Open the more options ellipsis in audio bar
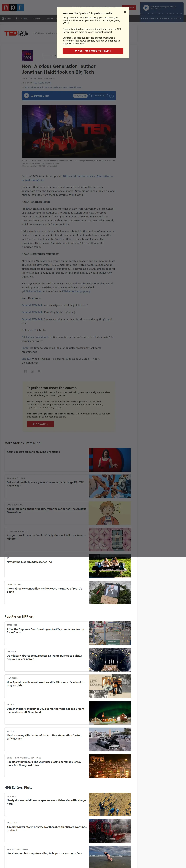186x868 pixels. (111, 96)
